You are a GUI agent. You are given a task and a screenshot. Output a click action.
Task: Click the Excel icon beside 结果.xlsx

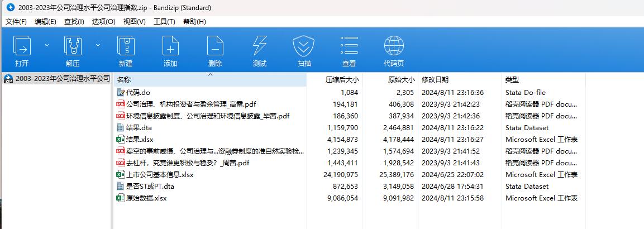(121, 140)
